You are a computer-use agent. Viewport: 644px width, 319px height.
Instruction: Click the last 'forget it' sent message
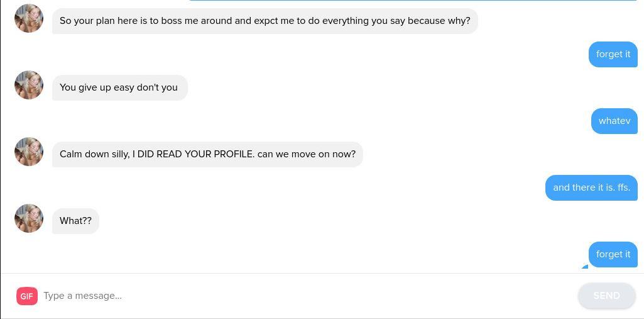point(613,254)
